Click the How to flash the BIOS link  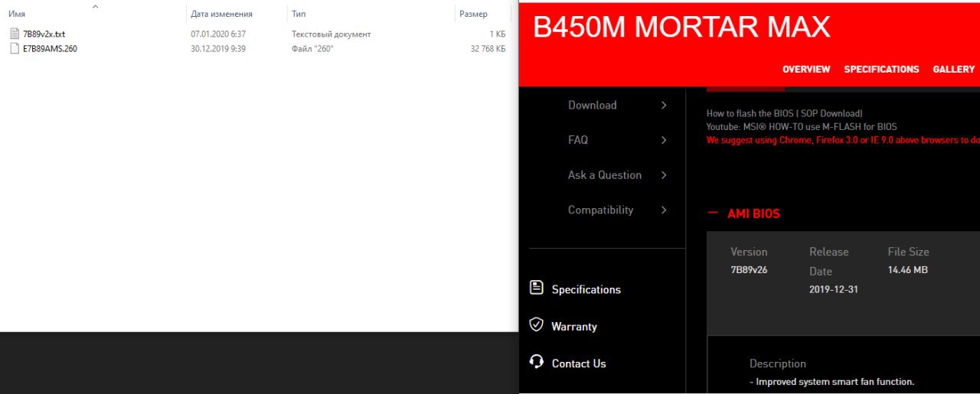click(785, 113)
